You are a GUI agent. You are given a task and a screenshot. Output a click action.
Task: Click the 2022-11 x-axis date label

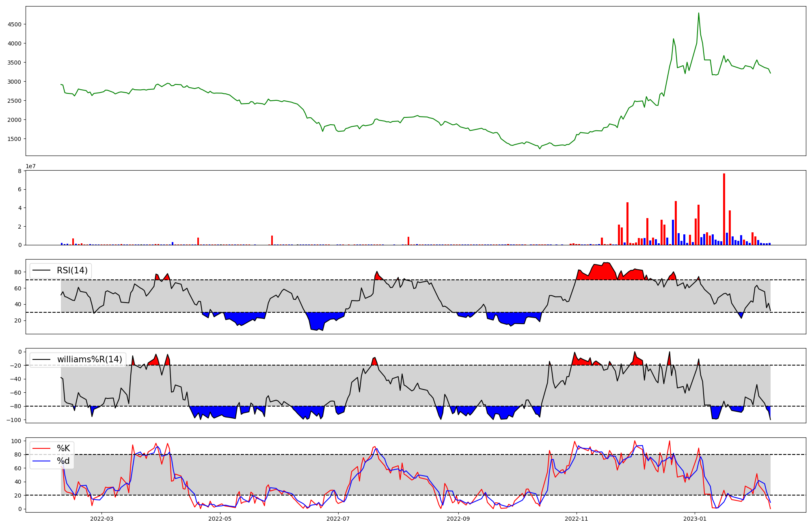576,519
